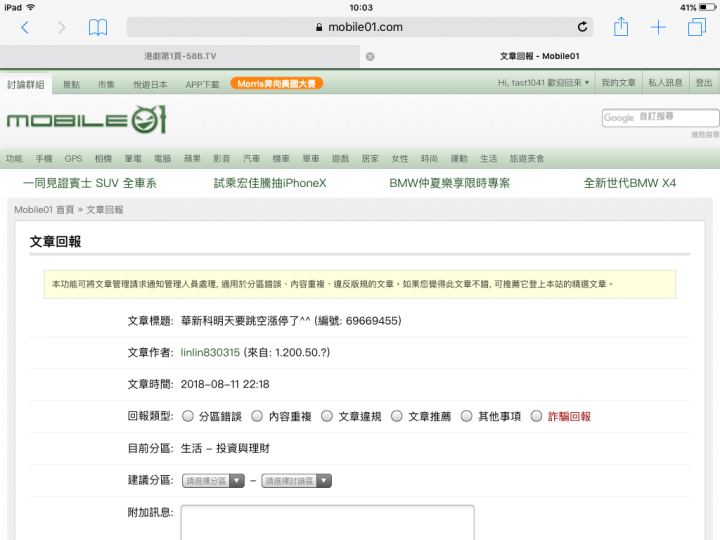
Task: Click the 文章回報 breadcrumb
Action: 105,210
